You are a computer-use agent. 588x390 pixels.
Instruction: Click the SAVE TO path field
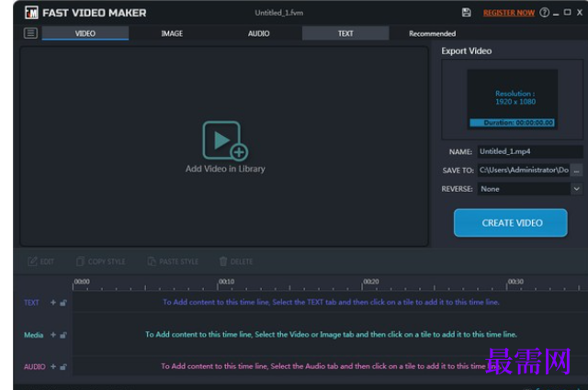click(524, 170)
